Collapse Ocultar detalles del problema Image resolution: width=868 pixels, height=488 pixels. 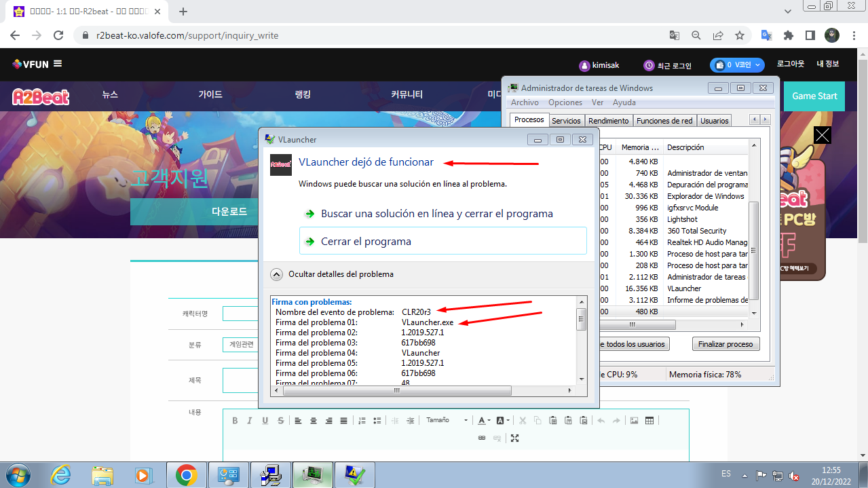(x=277, y=274)
